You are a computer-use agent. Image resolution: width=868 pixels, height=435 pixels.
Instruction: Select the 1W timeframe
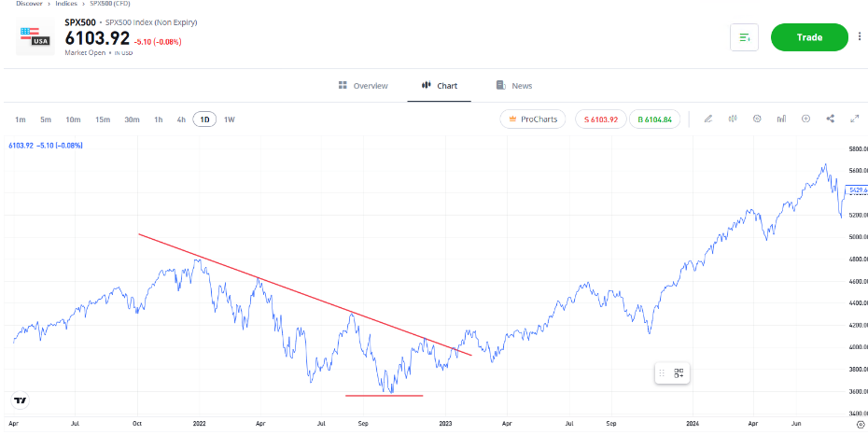tap(230, 119)
